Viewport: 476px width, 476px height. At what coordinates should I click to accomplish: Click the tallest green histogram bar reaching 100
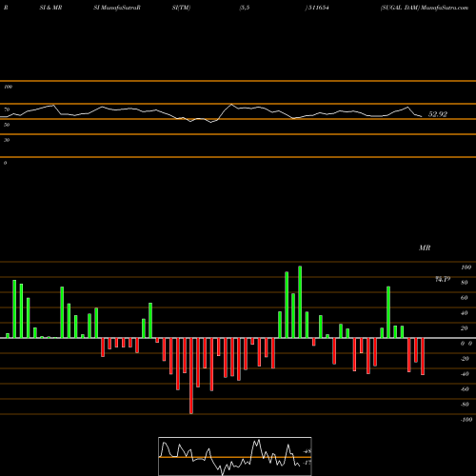[300, 302]
